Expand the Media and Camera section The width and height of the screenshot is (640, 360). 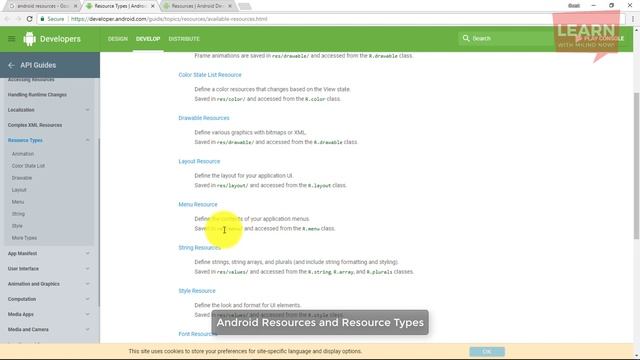(87, 329)
